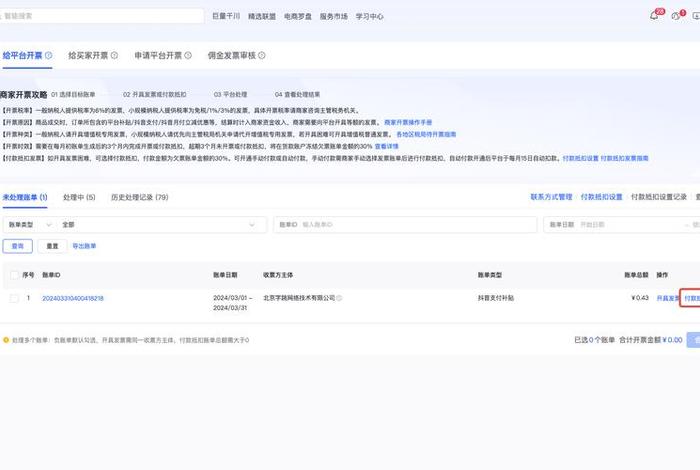Open the notification bell icon
700x470 pixels.
(x=654, y=16)
